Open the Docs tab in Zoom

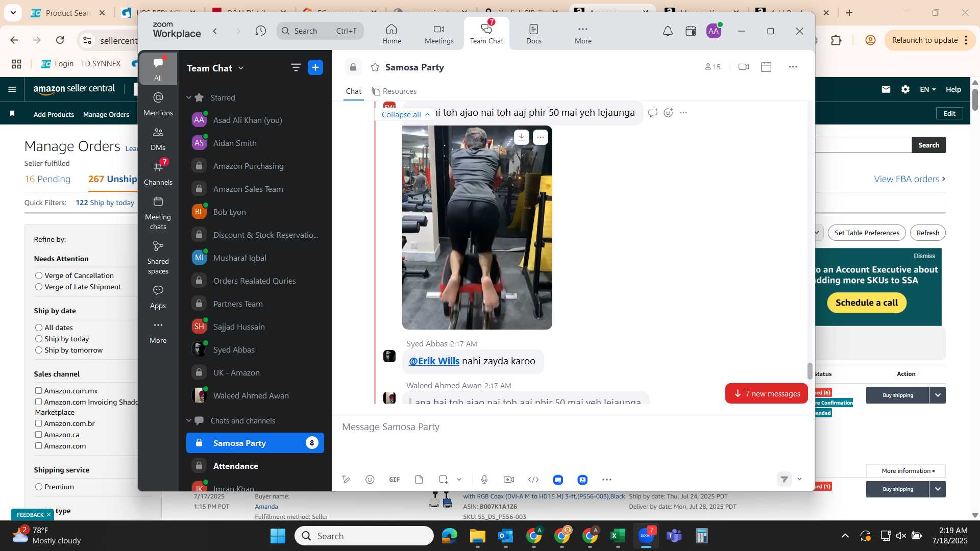tap(534, 34)
